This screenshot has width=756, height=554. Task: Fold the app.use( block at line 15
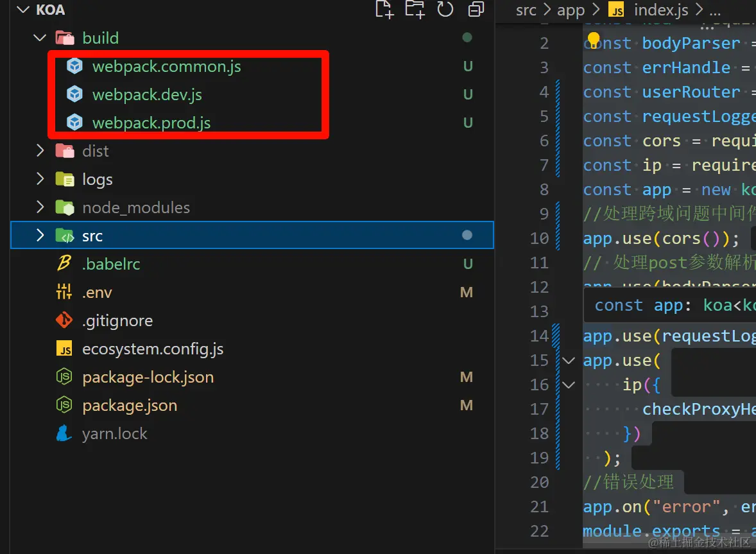pos(569,361)
